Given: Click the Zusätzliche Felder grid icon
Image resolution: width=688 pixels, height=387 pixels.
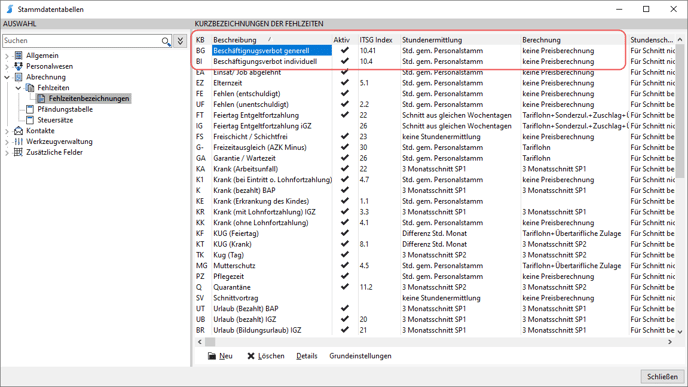Looking at the screenshot, I should (x=18, y=152).
